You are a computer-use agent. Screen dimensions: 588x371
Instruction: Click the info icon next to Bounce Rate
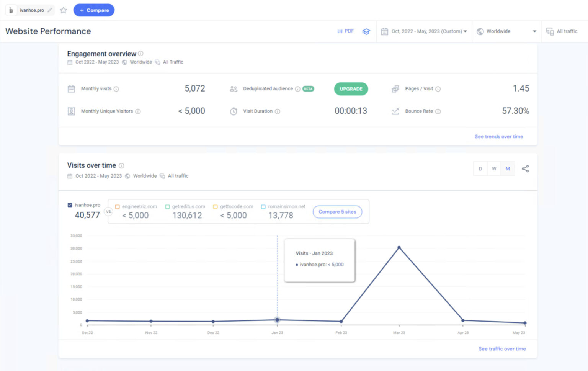(x=439, y=111)
